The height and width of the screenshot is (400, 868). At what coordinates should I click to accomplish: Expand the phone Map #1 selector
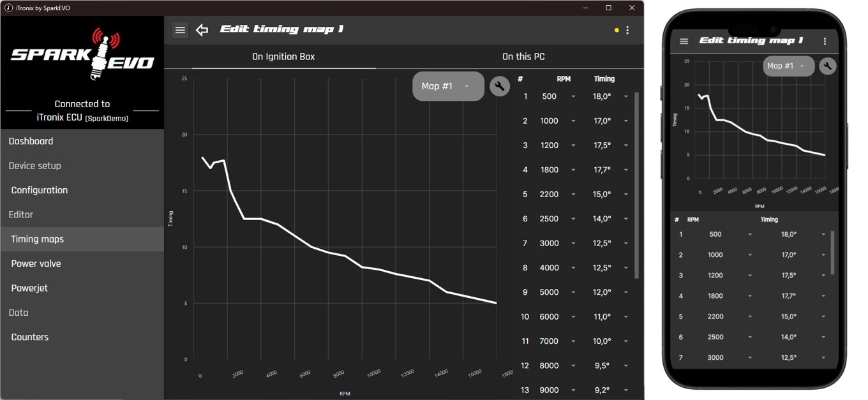[x=788, y=66]
